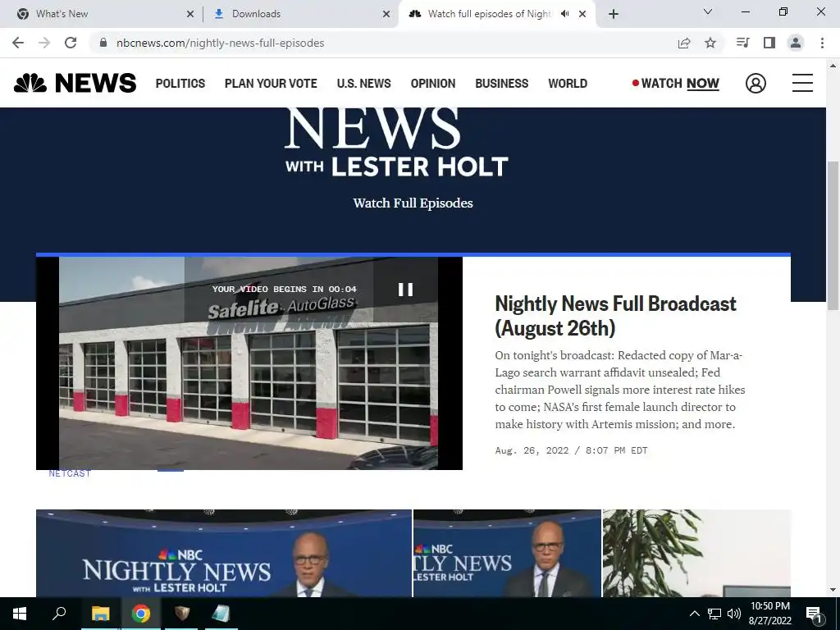840x630 pixels.
Task: Go to U.S. News section
Action: (x=363, y=84)
